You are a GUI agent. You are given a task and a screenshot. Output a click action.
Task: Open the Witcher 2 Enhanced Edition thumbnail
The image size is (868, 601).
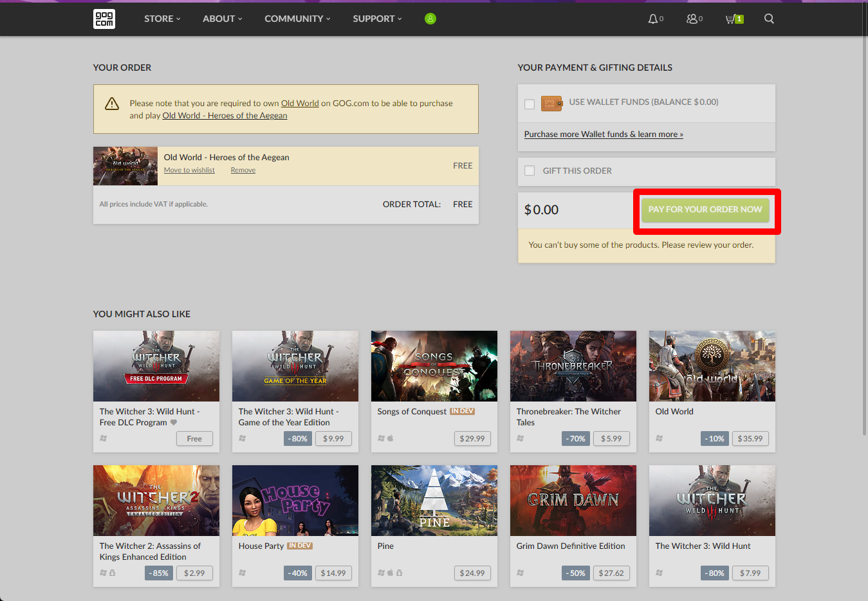(156, 501)
